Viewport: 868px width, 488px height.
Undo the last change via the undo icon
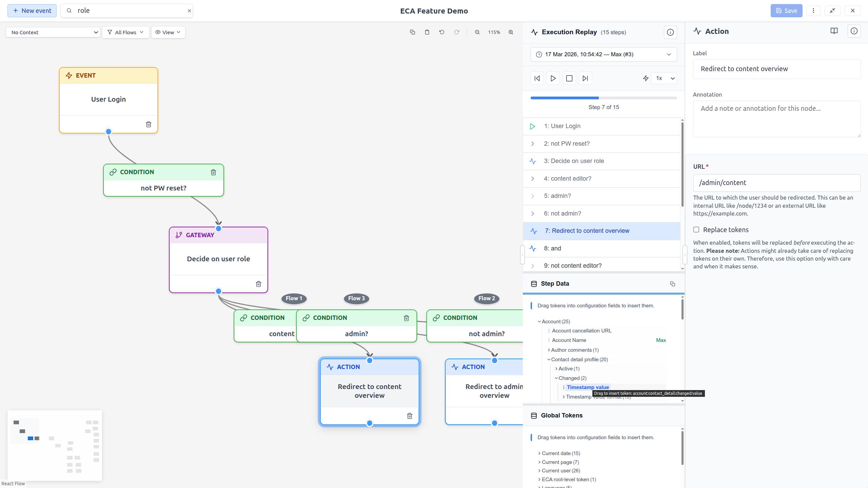441,32
